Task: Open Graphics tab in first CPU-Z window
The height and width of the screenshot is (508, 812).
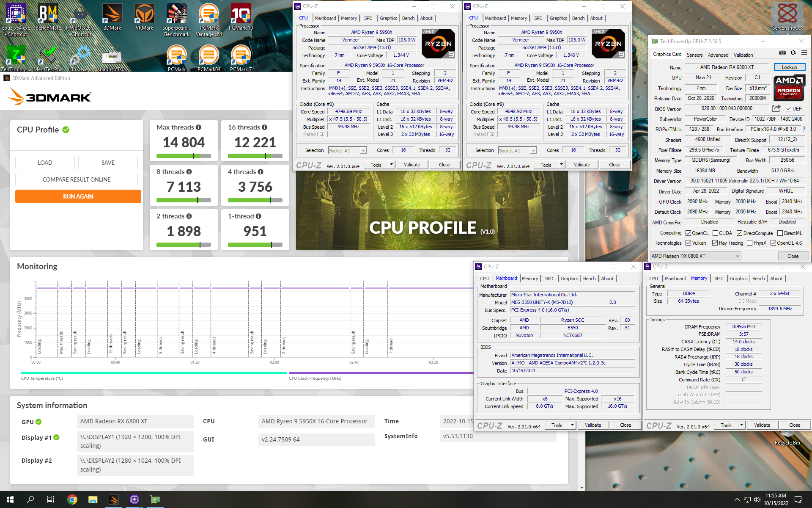Action: [388, 18]
